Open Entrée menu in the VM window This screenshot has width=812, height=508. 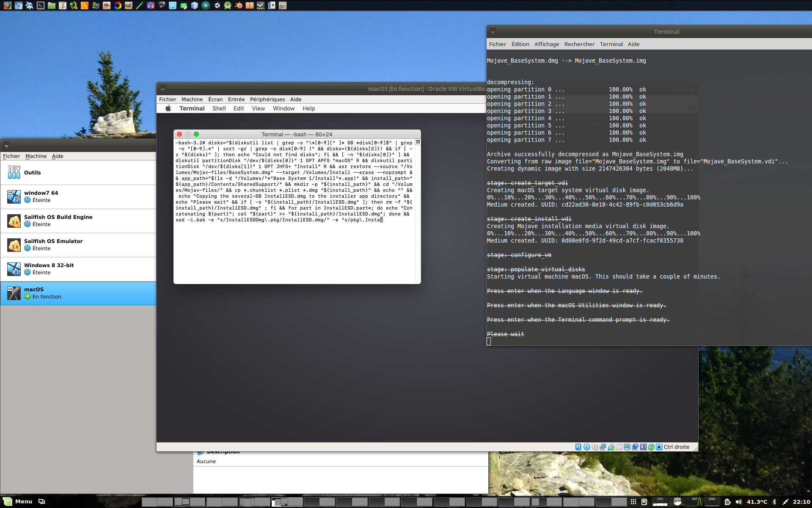click(236, 99)
